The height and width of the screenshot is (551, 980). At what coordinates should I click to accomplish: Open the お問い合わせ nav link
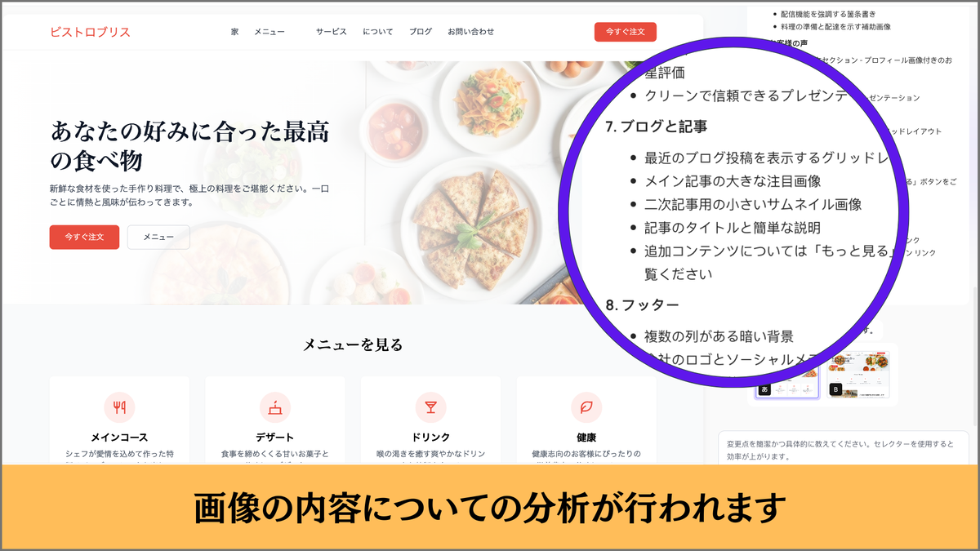pyautogui.click(x=471, y=32)
